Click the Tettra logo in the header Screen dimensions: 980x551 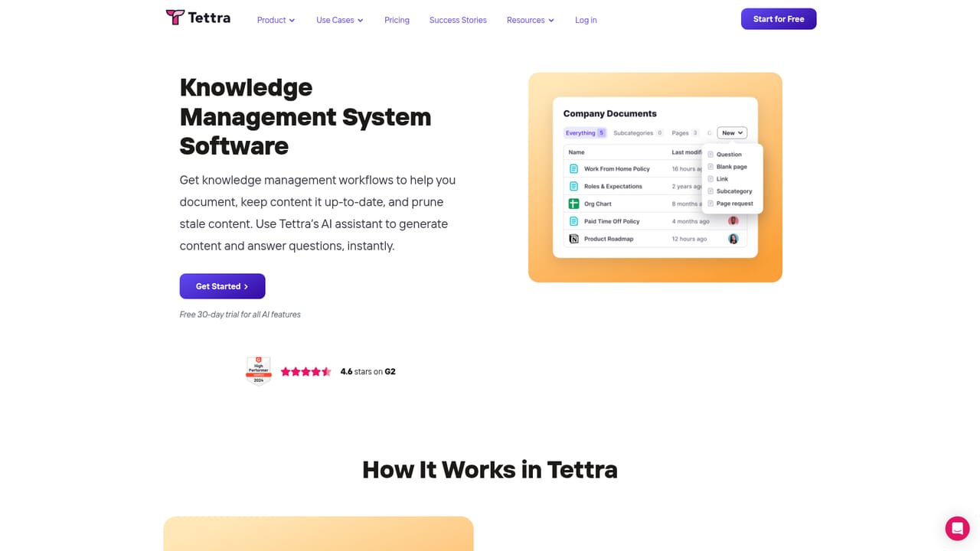(x=198, y=18)
